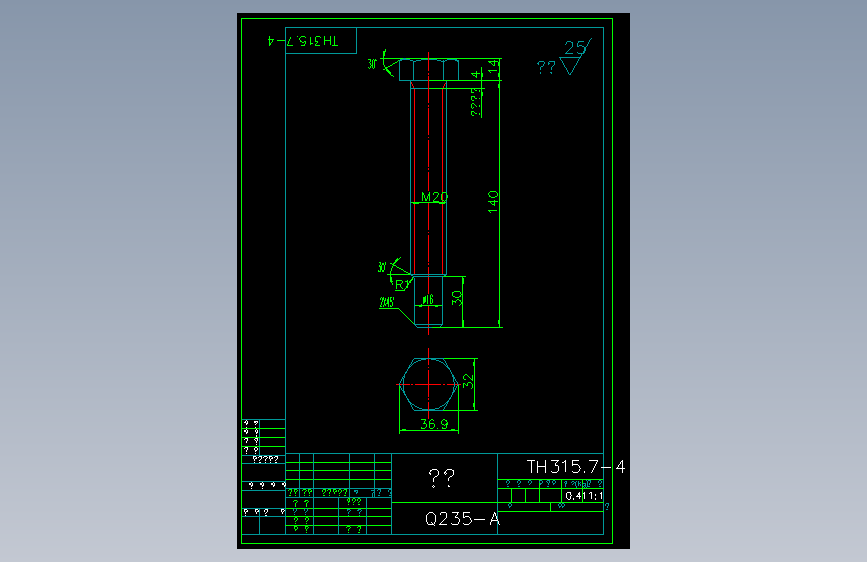The image size is (867, 562).
Task: Click the R1 fillet radius label
Action: point(401,285)
